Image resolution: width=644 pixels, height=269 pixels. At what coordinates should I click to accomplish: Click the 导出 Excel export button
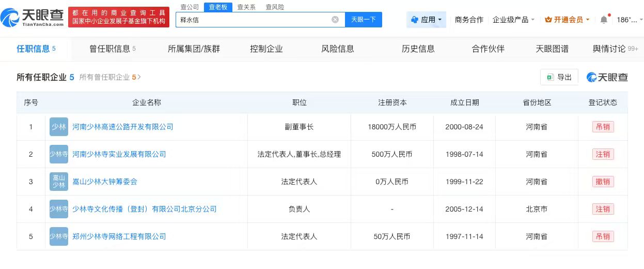pos(559,77)
